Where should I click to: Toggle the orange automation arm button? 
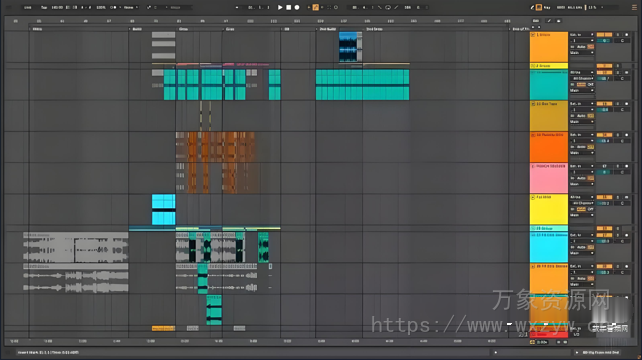[316, 7]
